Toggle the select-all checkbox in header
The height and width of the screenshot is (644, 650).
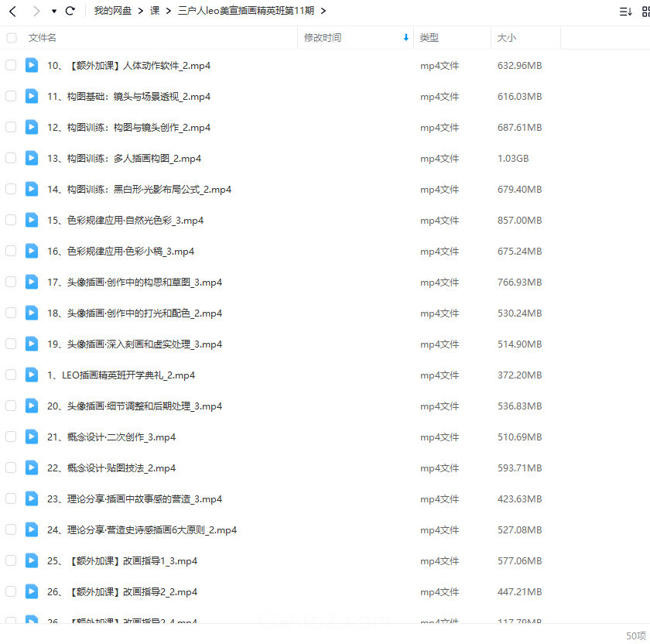coord(11,38)
